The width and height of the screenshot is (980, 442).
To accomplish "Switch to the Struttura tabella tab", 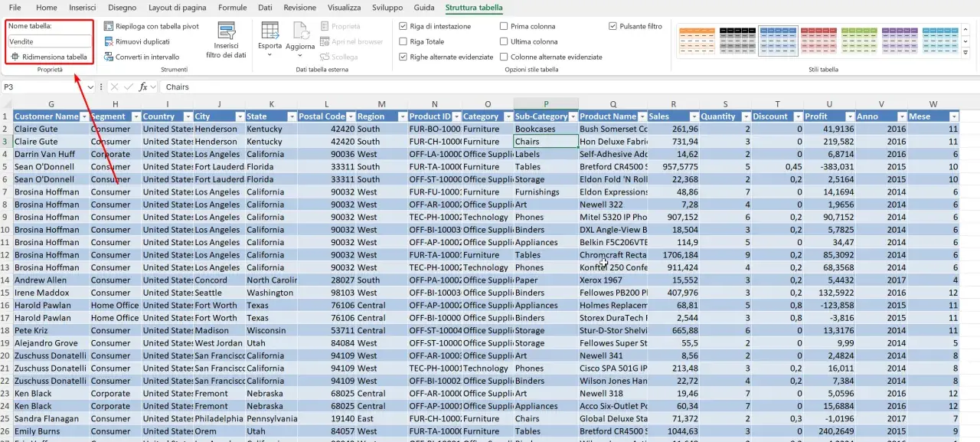I will (474, 8).
